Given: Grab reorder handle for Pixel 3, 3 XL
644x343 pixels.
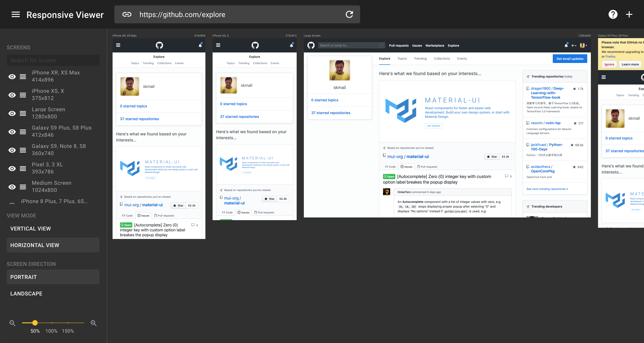Looking at the screenshot, I should pos(23,168).
